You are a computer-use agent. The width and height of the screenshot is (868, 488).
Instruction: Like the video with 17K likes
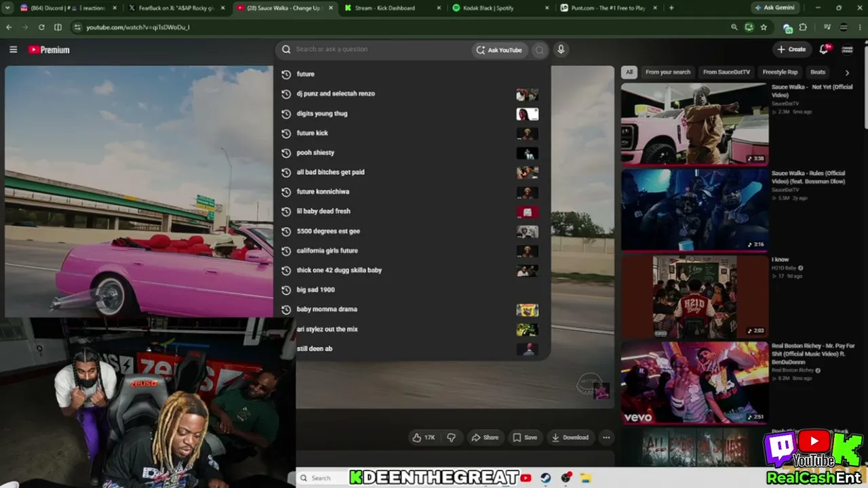pos(424,437)
